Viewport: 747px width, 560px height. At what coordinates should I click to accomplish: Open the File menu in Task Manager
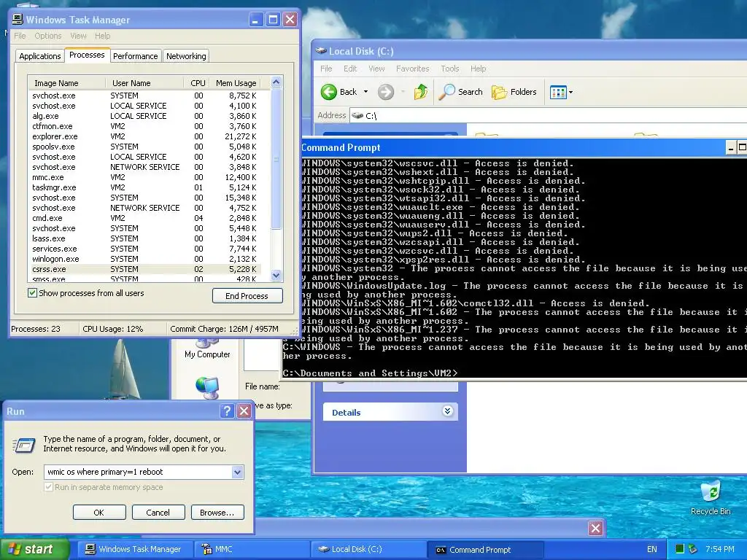[20, 36]
